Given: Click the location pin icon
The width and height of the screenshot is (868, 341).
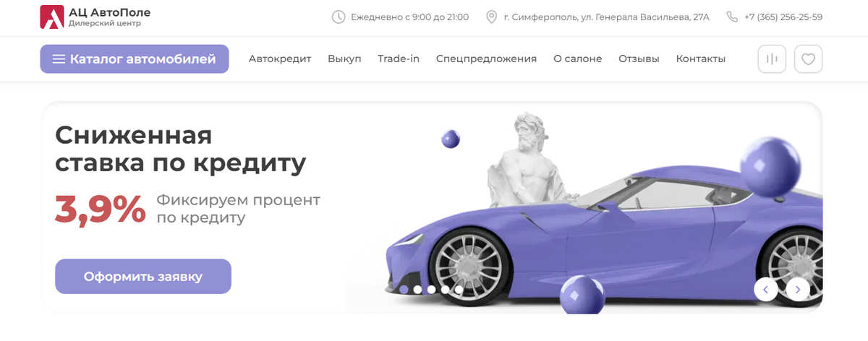Looking at the screenshot, I should (x=492, y=17).
